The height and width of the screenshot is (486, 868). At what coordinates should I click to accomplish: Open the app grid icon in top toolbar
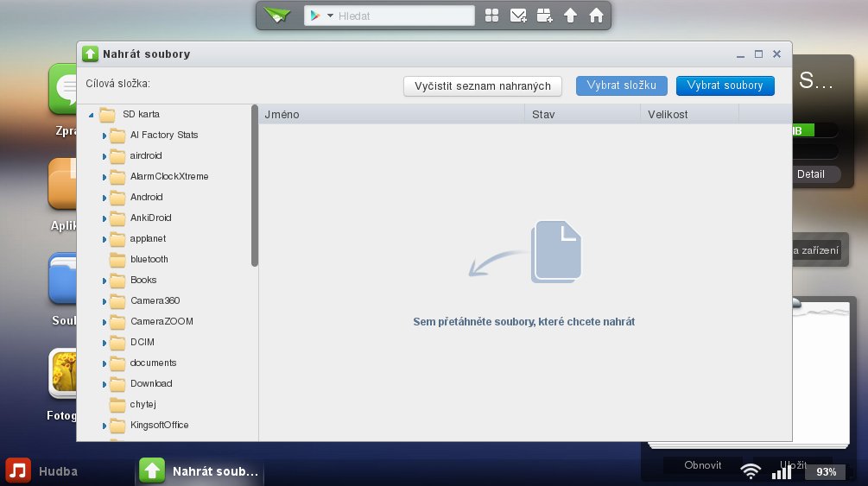point(491,16)
